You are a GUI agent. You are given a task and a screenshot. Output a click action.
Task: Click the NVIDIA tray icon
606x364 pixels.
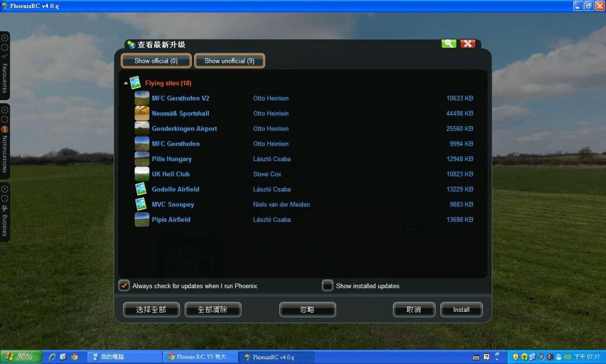tap(568, 357)
